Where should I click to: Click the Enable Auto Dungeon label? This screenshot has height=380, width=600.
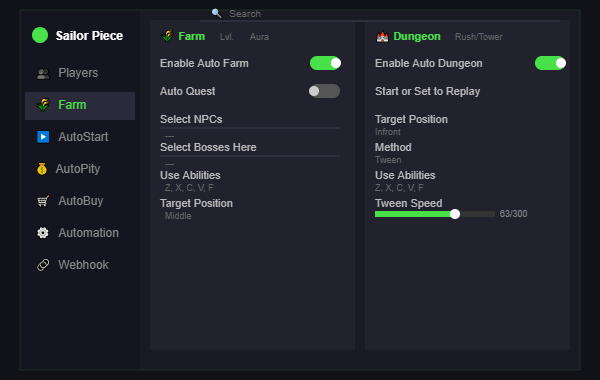[428, 63]
